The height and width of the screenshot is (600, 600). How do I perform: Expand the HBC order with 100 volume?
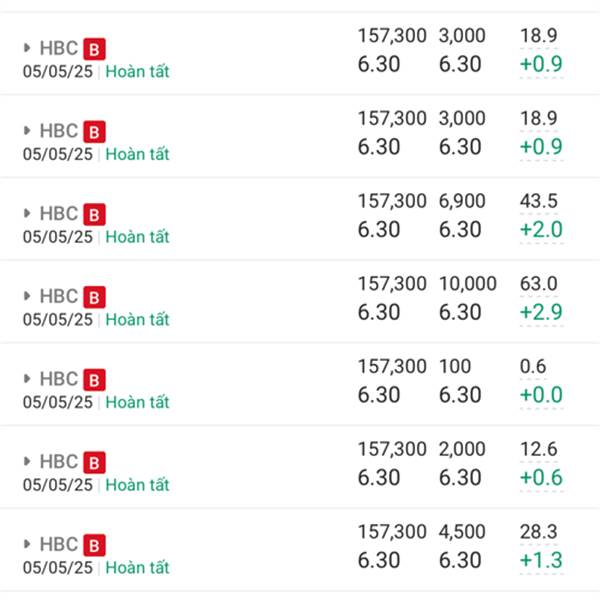point(27,378)
